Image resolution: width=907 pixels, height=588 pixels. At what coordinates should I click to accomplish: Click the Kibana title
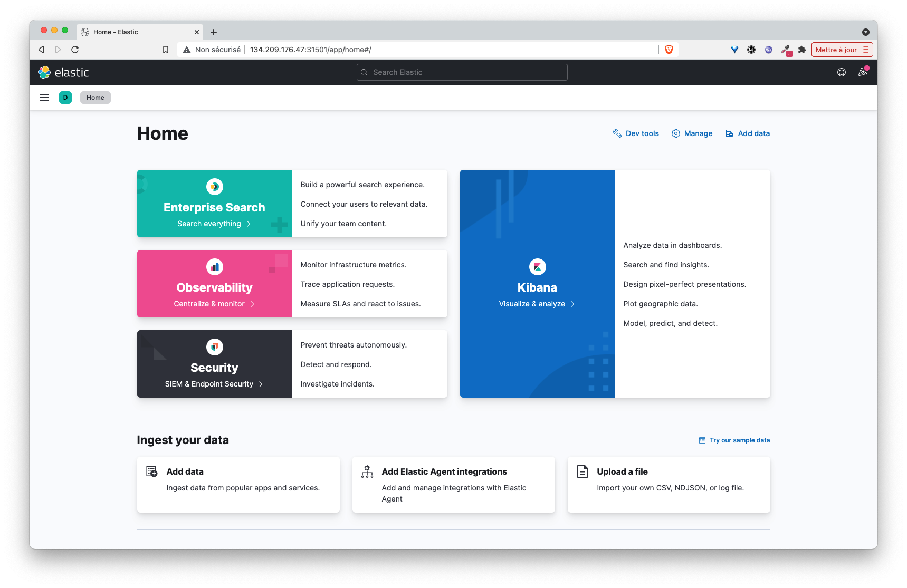point(537,287)
